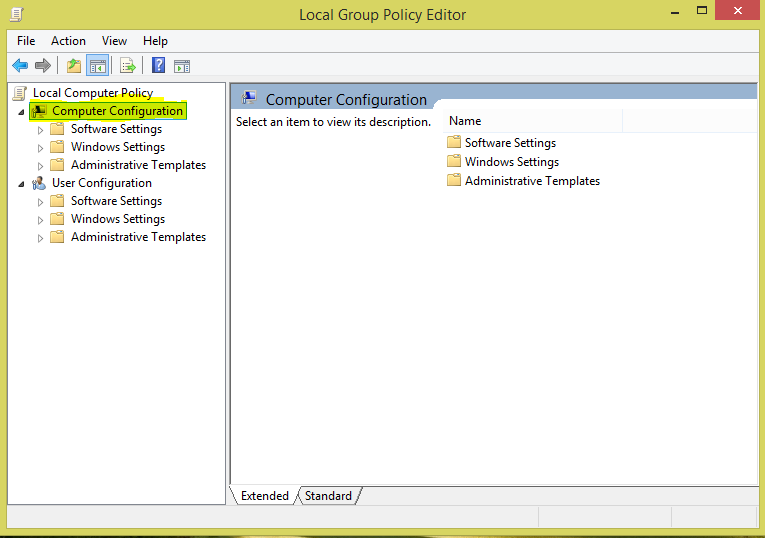Maximize the Local Group Policy Editor window
Viewport: 765px width, 538px height.
(x=702, y=11)
